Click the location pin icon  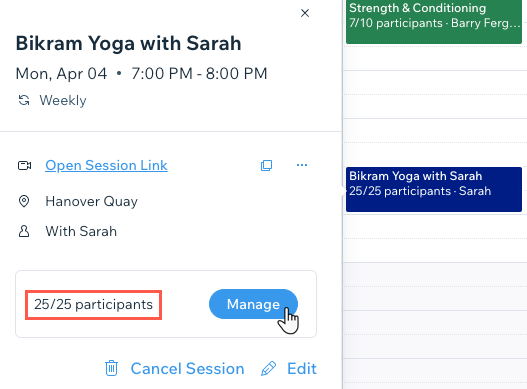pyautogui.click(x=24, y=201)
